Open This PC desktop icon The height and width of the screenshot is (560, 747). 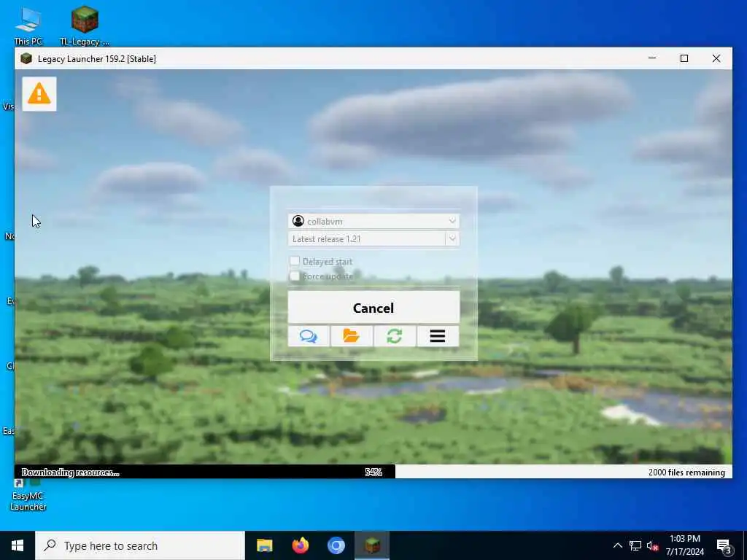click(x=28, y=26)
